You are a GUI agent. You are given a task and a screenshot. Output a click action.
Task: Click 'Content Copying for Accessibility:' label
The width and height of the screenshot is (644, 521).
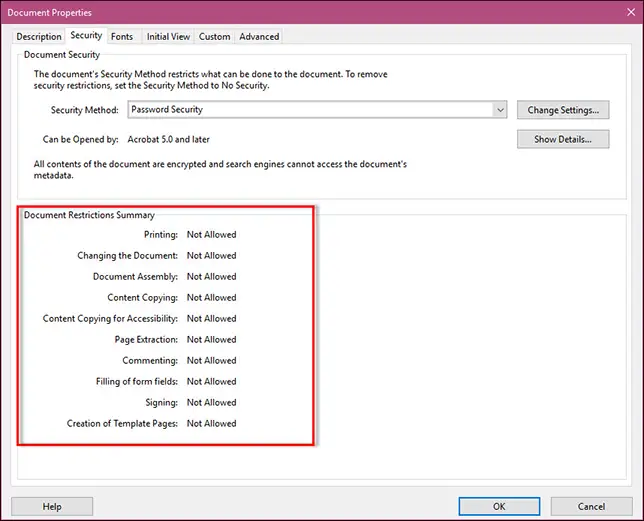pyautogui.click(x=110, y=318)
